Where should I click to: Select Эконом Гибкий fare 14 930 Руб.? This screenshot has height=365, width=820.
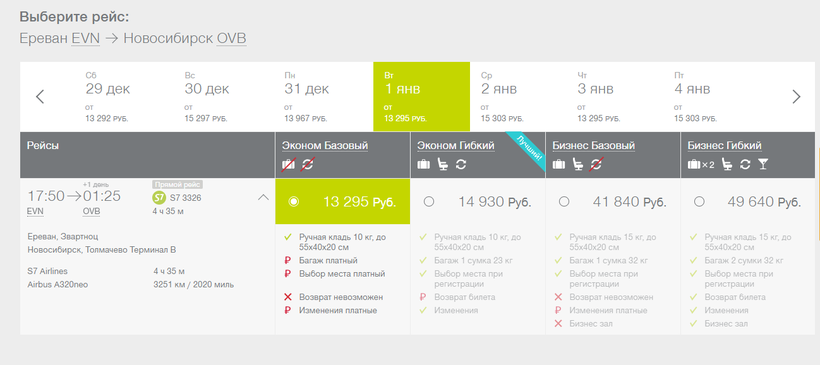click(x=477, y=201)
